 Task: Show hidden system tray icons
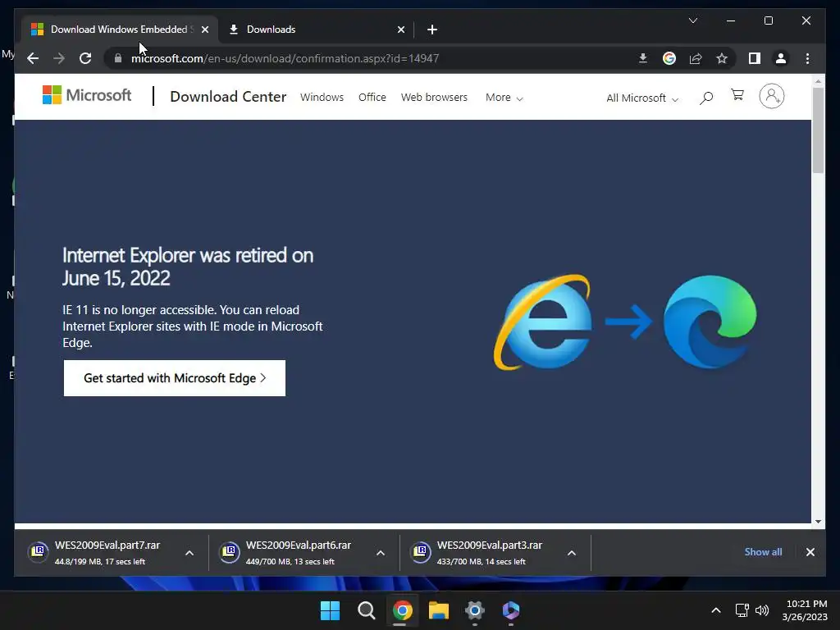coord(715,610)
